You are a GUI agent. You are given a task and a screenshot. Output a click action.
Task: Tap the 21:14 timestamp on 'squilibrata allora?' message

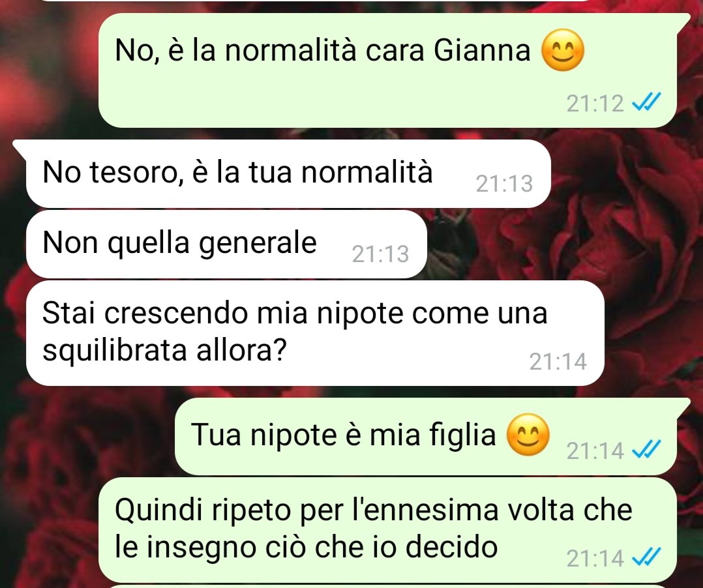pos(558,361)
